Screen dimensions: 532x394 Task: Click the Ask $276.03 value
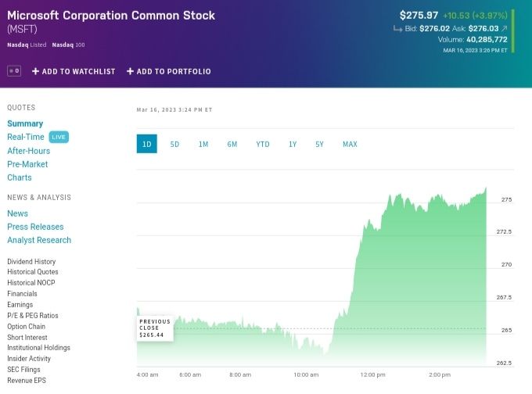click(x=483, y=28)
